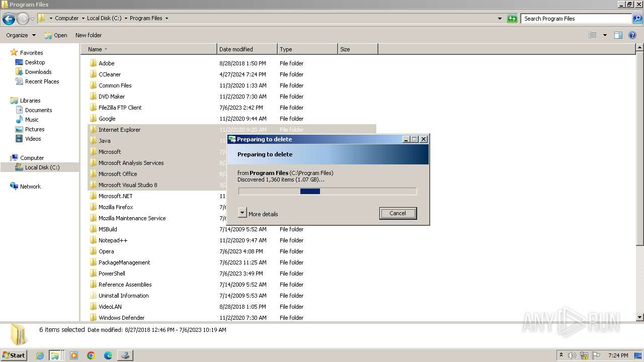Select Network in the navigation pane
644x362 pixels.
pos(30,187)
